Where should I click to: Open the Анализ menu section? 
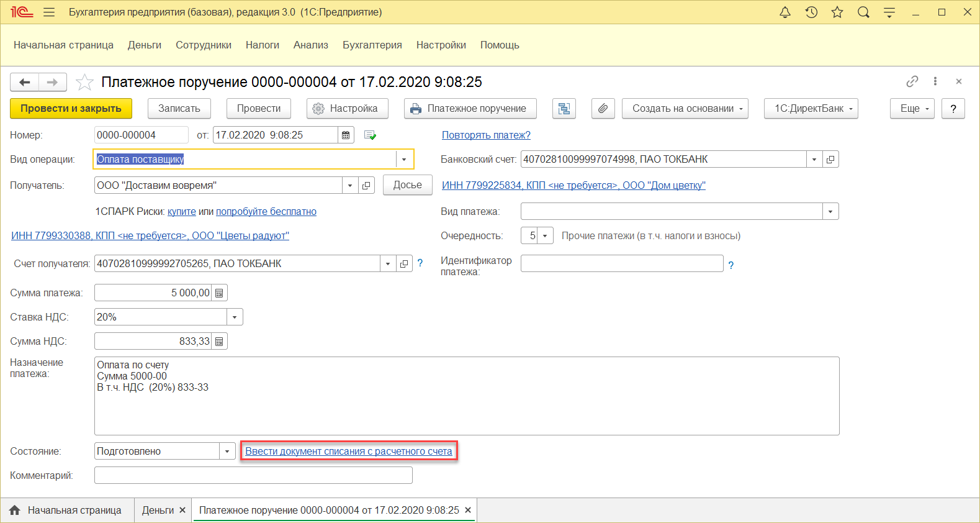coord(311,45)
